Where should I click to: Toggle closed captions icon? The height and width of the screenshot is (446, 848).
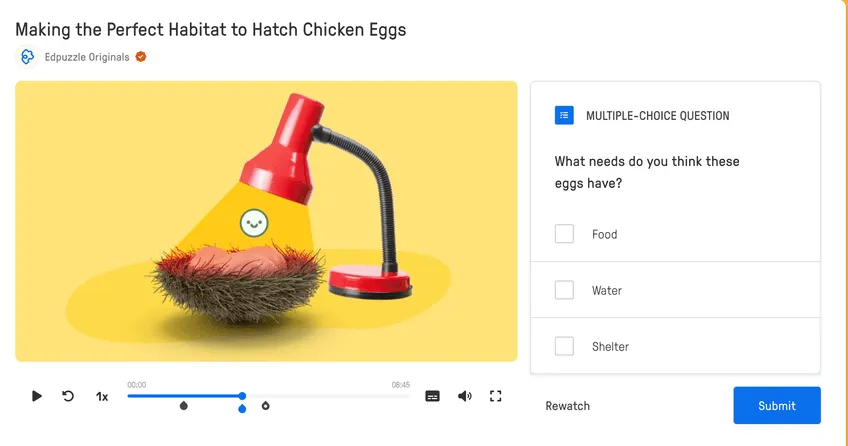coord(432,396)
